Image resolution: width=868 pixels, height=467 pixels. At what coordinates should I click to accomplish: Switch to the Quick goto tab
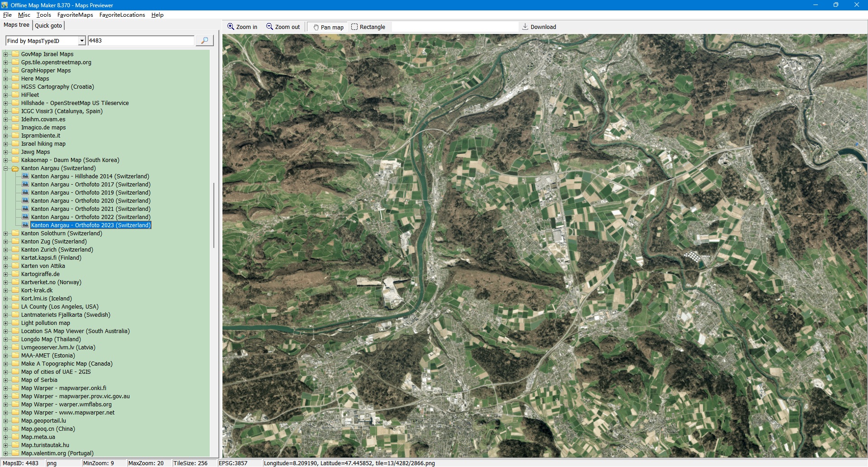48,26
